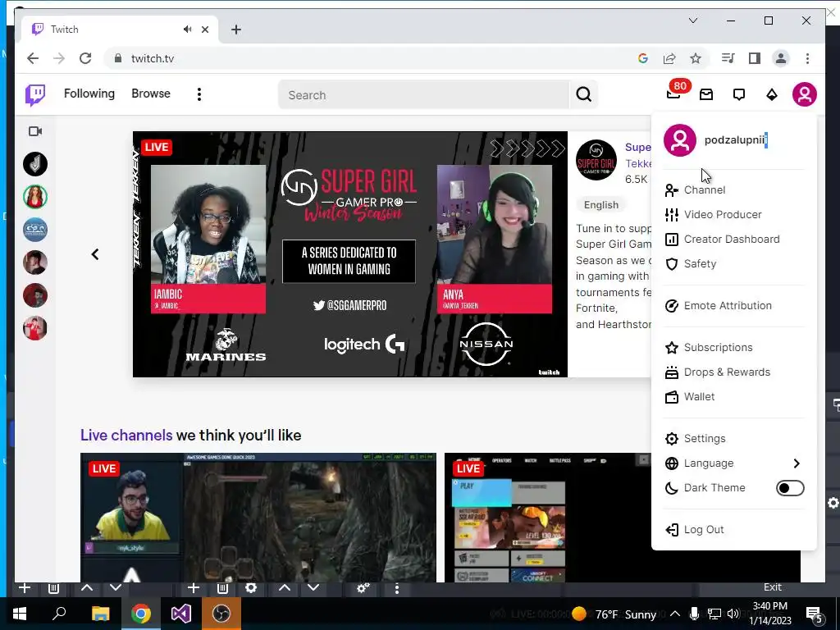This screenshot has width=840, height=630.
Task: Click the followed channels camera icon in sidebar
Action: 35,131
